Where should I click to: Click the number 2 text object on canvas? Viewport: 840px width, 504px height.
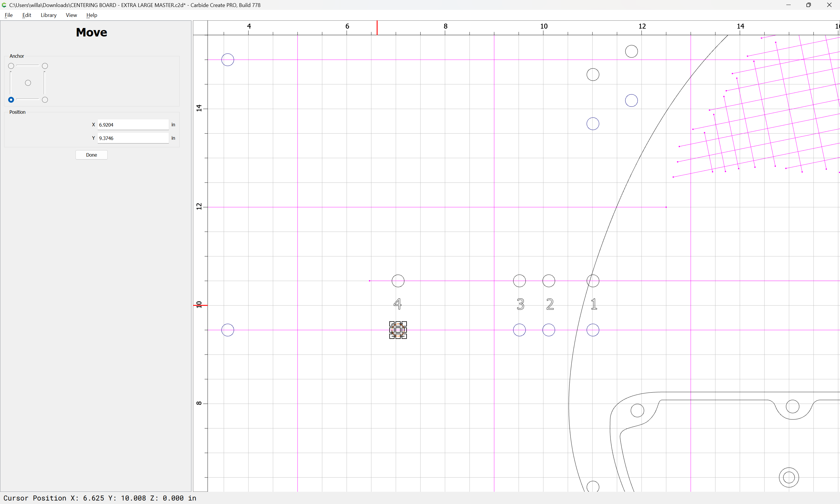(x=550, y=304)
